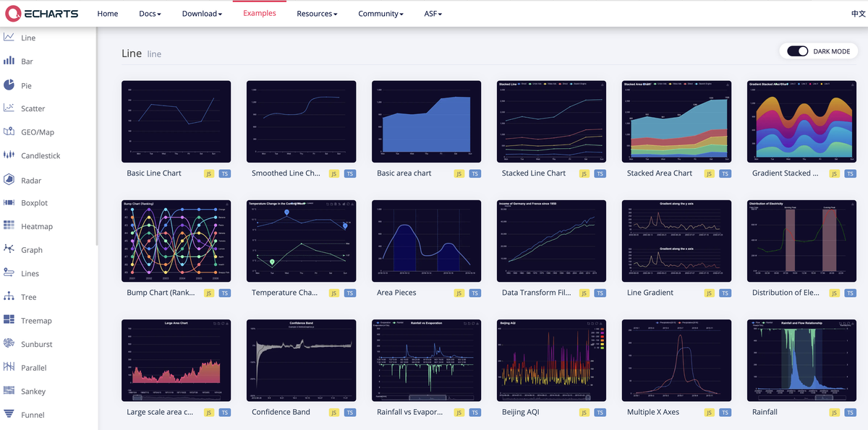Open JS version of Basic Line Chart
Viewport: 868px width, 430px height.
pyautogui.click(x=209, y=173)
